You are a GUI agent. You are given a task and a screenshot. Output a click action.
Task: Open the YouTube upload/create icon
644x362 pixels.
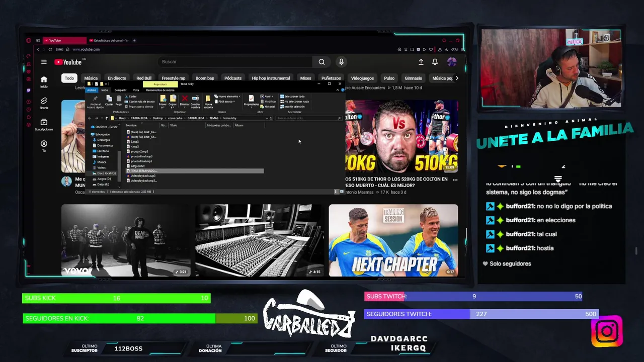[x=421, y=62]
